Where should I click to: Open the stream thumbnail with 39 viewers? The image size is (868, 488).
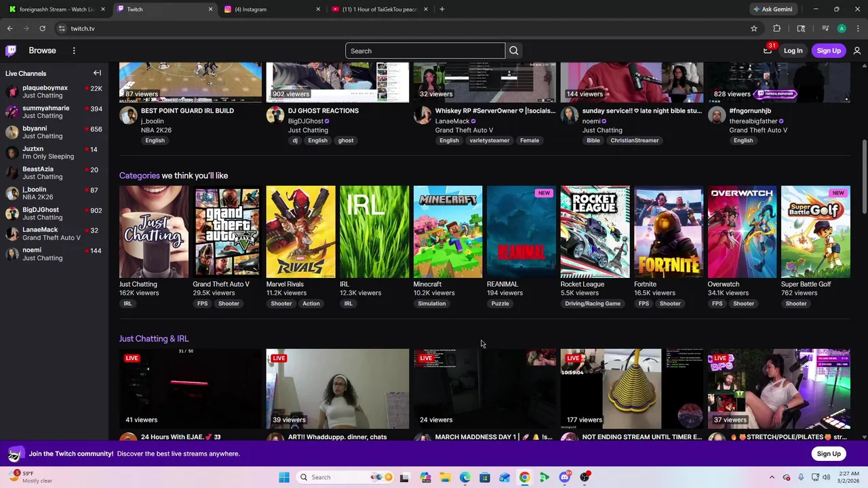[x=338, y=389]
